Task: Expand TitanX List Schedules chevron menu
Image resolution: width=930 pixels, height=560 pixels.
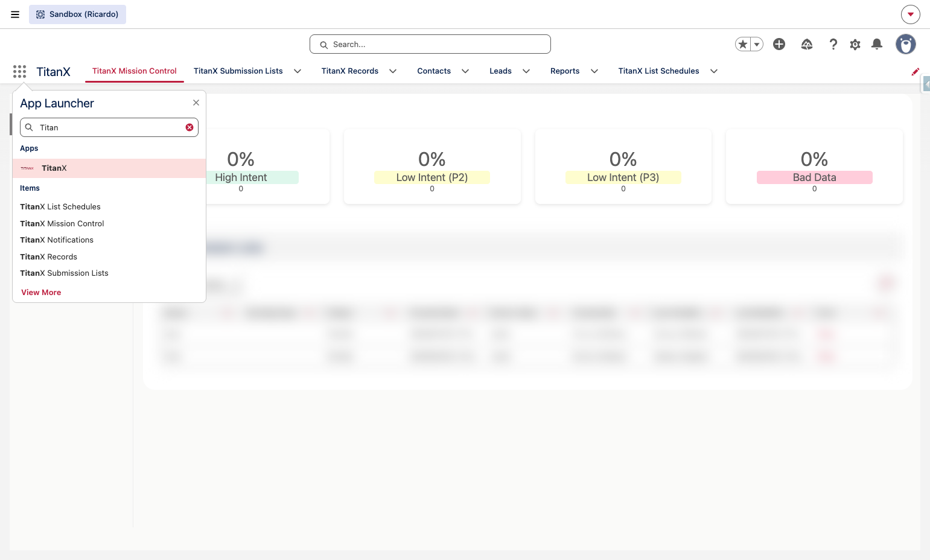Action: tap(714, 71)
